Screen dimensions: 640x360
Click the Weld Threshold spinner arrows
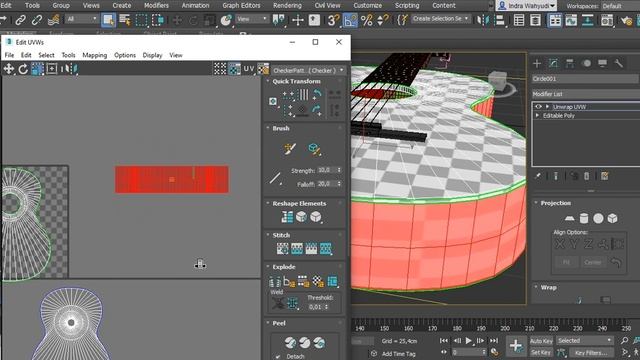coord(327,307)
